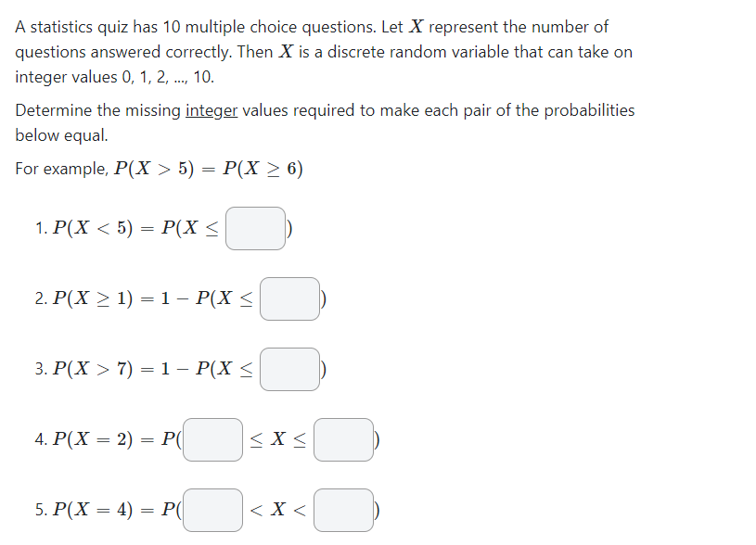Click the '≤ X ≤' text in question 4

pyautogui.click(x=278, y=439)
